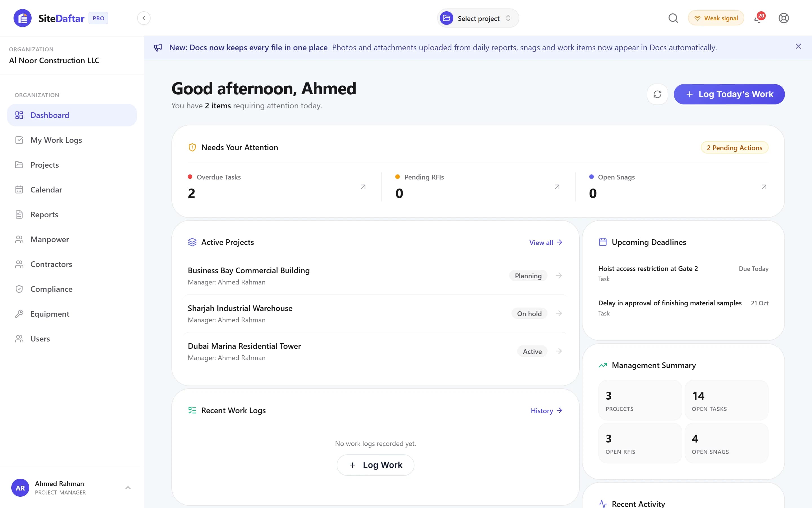812x508 pixels.
Task: Click the Contractors icon in sidebar
Action: coord(19,264)
